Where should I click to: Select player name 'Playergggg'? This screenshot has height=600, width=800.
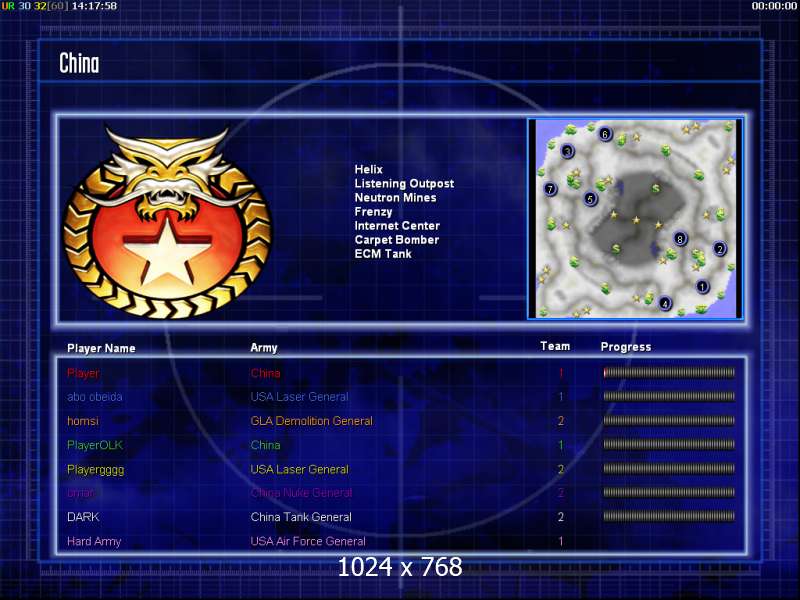click(95, 470)
